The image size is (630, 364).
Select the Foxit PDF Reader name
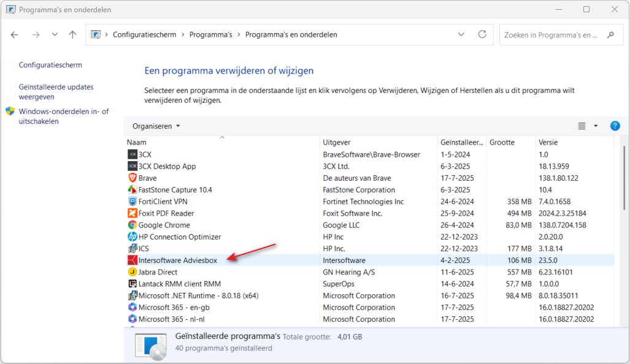(166, 213)
